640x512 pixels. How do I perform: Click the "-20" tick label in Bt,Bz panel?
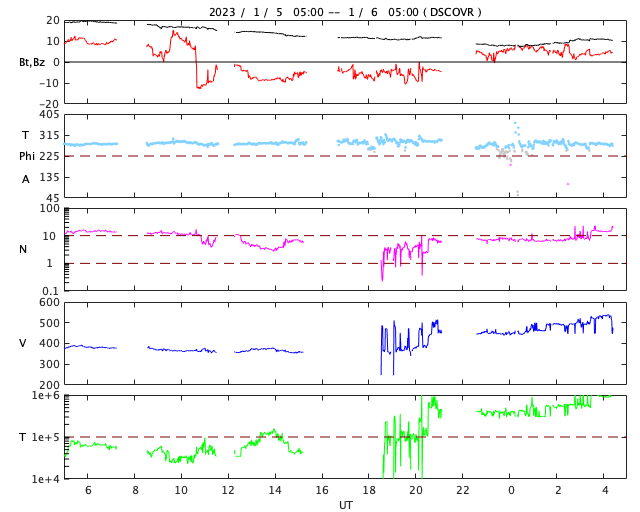coord(49,104)
